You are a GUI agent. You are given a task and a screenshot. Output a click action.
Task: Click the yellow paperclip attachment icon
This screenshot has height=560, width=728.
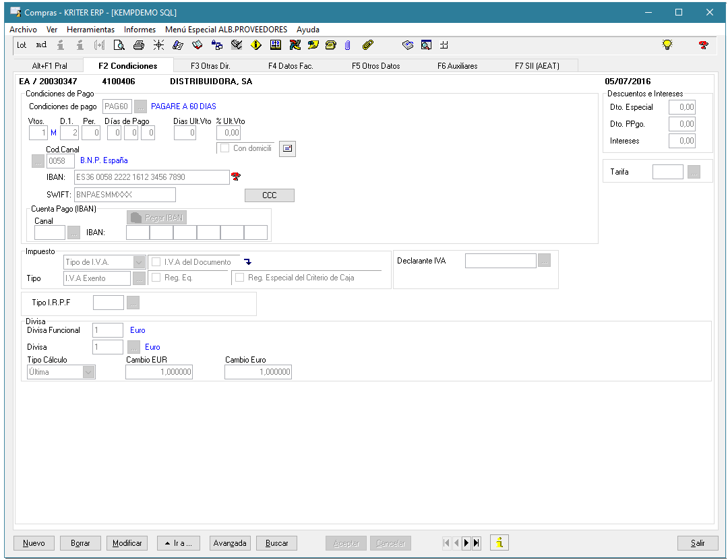(x=368, y=45)
